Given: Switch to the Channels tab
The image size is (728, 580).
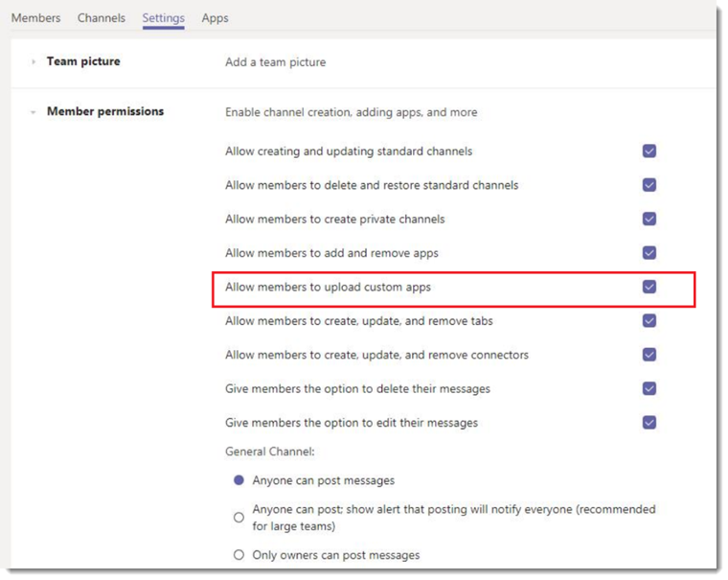Looking at the screenshot, I should click(x=102, y=18).
